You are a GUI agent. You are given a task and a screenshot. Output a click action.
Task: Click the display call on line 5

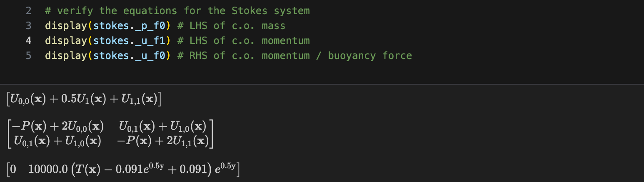66,56
